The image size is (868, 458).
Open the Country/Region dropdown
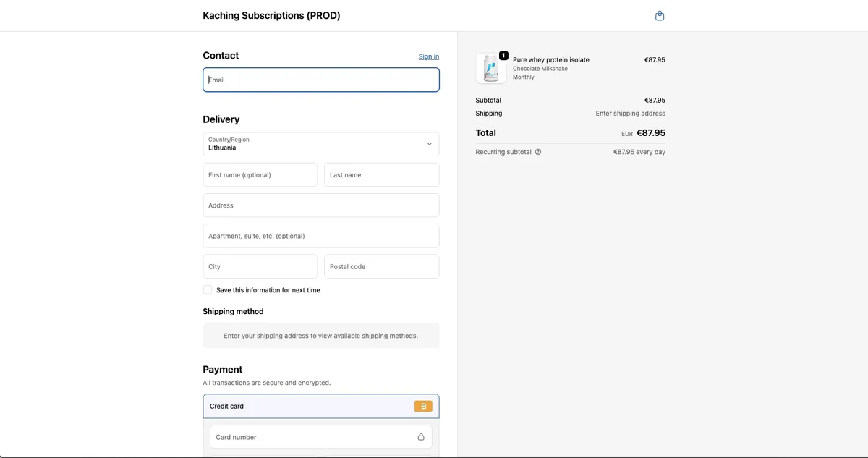(x=321, y=144)
